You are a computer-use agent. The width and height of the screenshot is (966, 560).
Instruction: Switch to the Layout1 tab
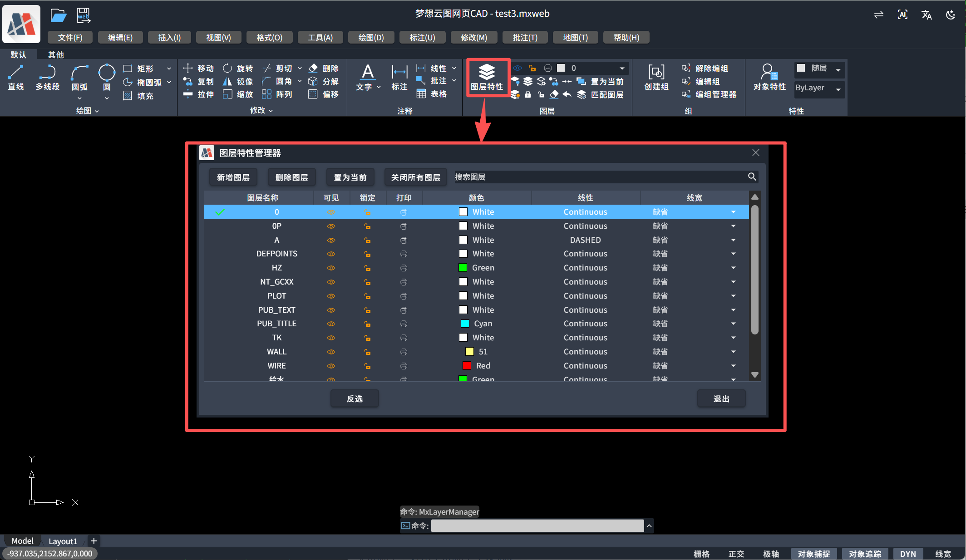tap(63, 541)
